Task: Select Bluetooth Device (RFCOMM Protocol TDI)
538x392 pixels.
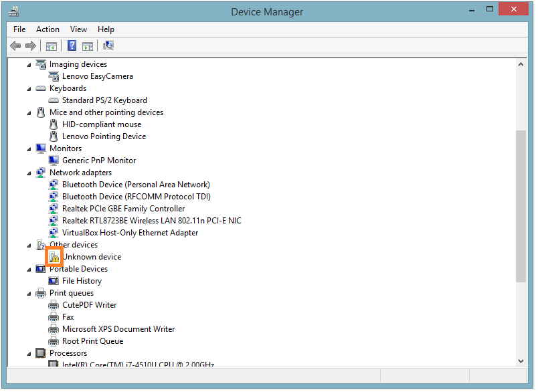Action: tap(137, 197)
